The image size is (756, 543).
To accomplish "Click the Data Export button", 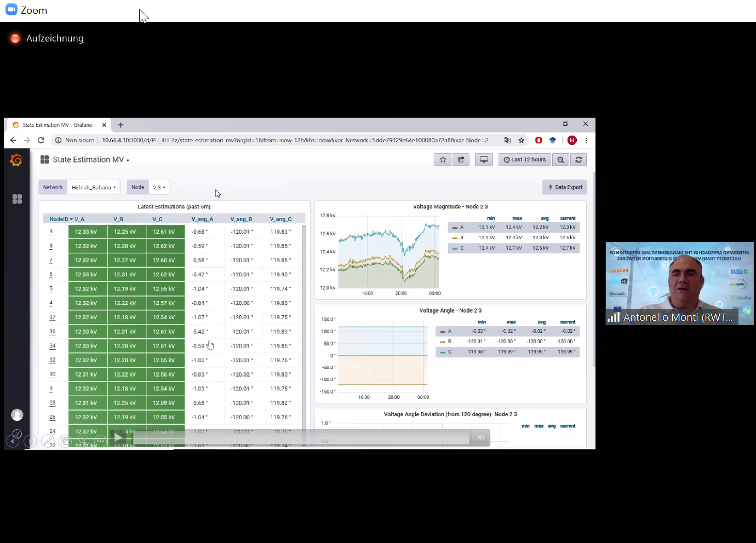I will [x=565, y=187].
